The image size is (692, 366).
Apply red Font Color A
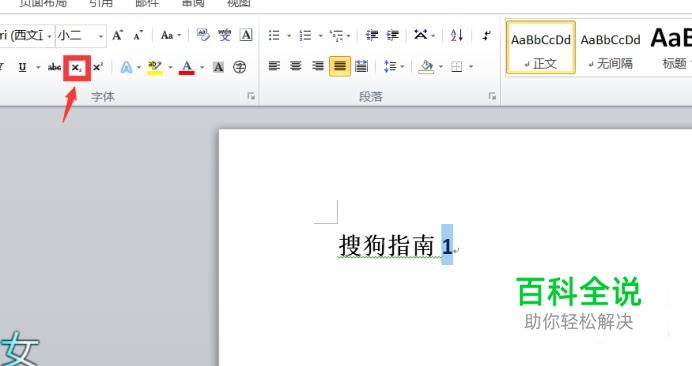[x=187, y=68]
